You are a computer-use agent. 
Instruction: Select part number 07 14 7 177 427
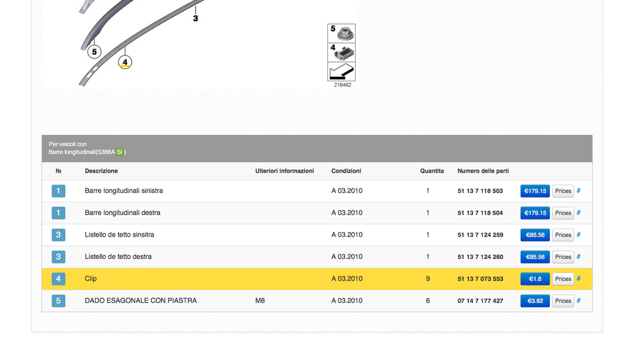pyautogui.click(x=480, y=301)
